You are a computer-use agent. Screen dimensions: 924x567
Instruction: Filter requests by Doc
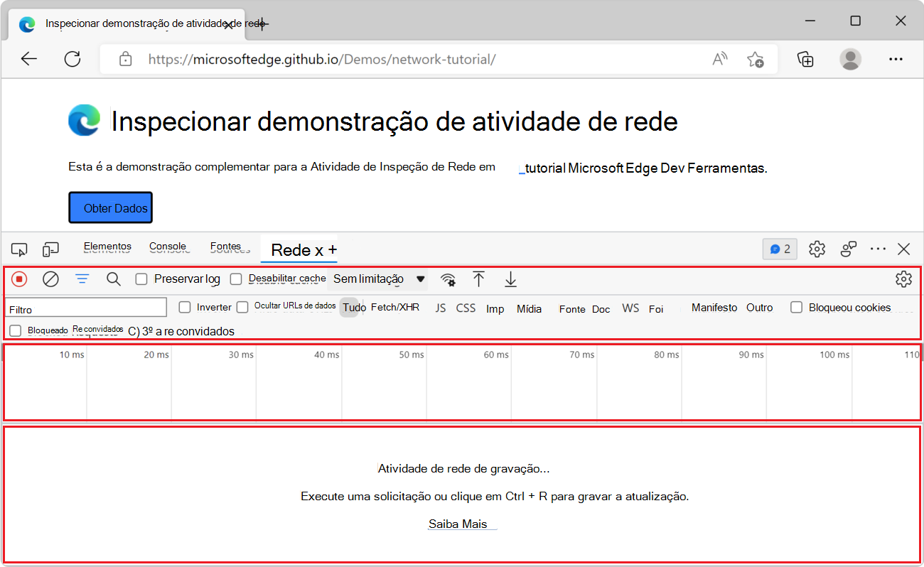click(x=601, y=309)
